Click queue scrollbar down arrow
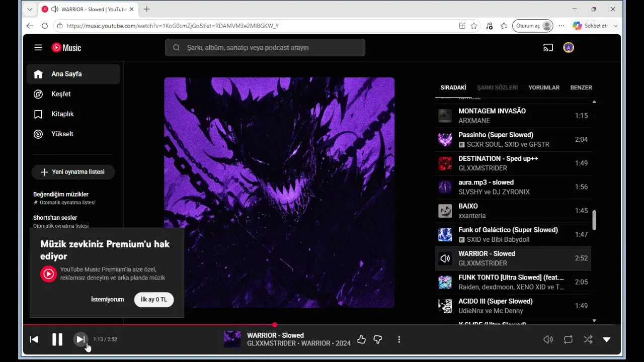644x362 pixels. point(594,320)
